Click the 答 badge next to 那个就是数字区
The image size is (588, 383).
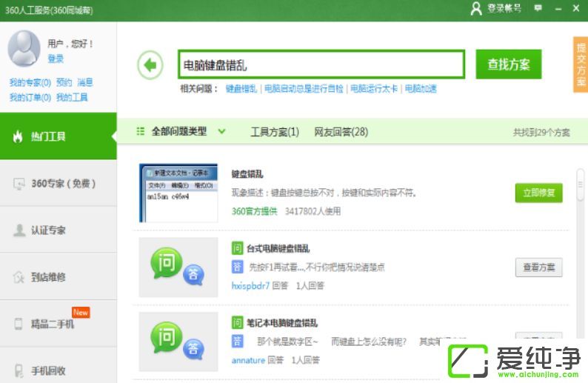(x=238, y=341)
